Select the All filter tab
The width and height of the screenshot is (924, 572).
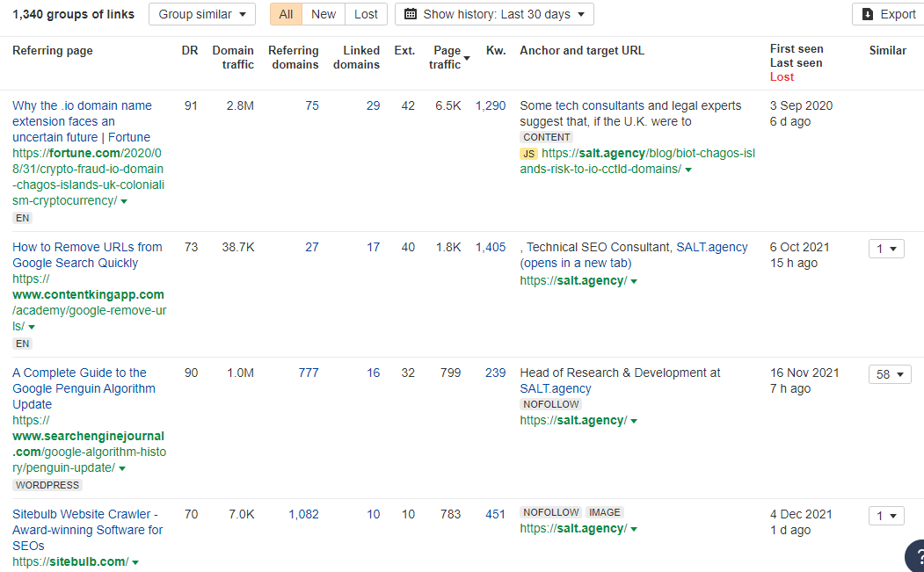tap(286, 14)
